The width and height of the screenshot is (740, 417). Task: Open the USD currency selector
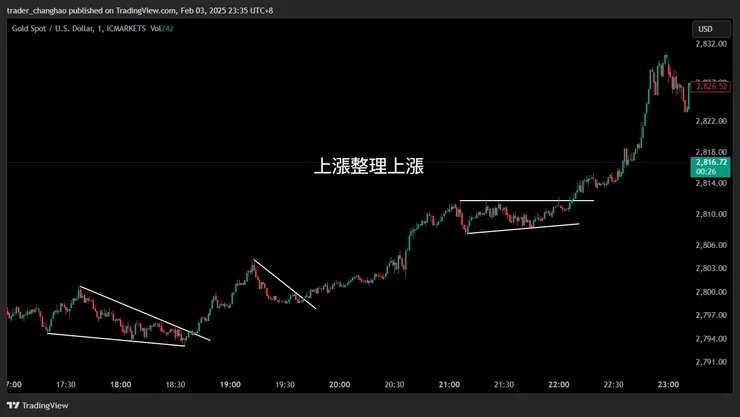point(711,29)
